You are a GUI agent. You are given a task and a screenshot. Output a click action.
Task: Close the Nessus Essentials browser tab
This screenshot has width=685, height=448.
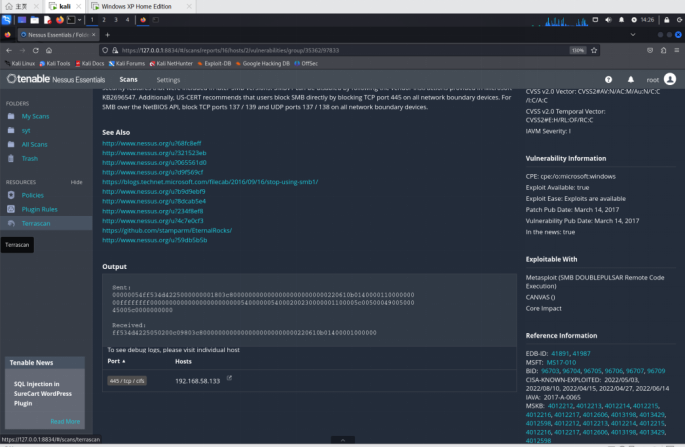pyautogui.click(x=93, y=35)
